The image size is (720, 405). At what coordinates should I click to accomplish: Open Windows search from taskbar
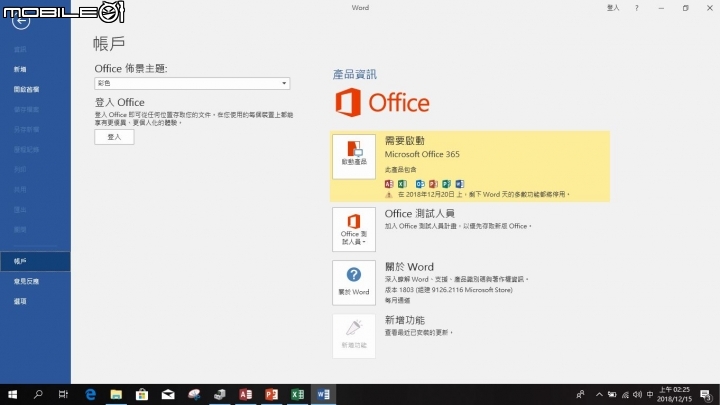[x=38, y=394]
